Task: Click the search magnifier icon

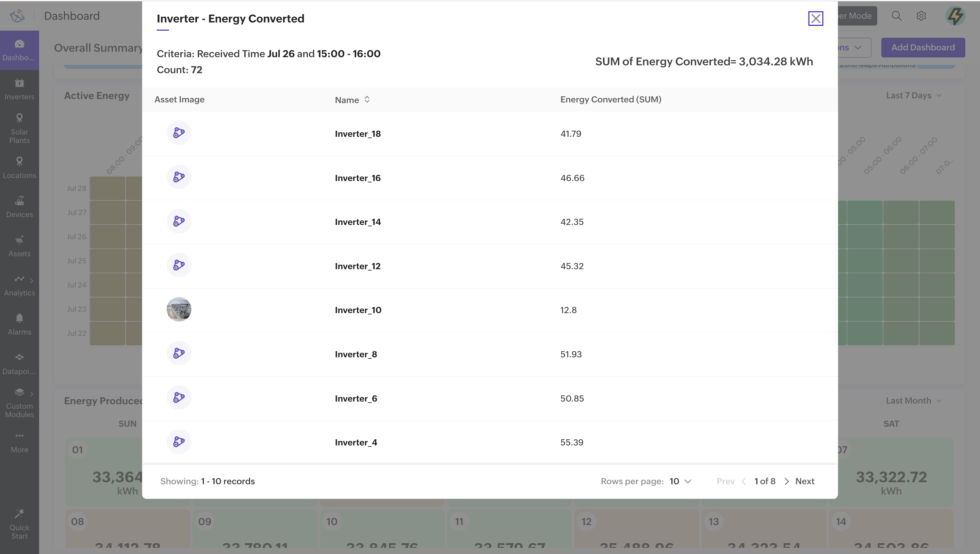Action: pos(896,16)
